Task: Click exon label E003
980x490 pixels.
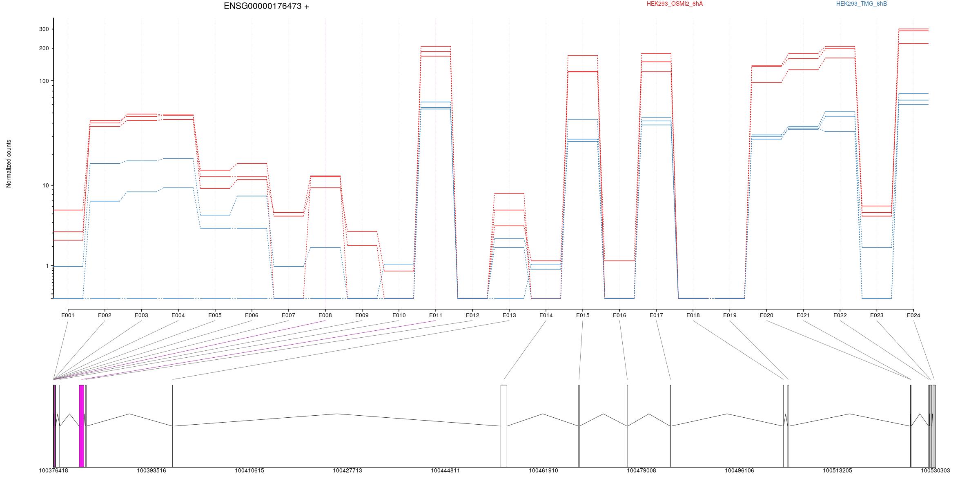Action: click(141, 315)
